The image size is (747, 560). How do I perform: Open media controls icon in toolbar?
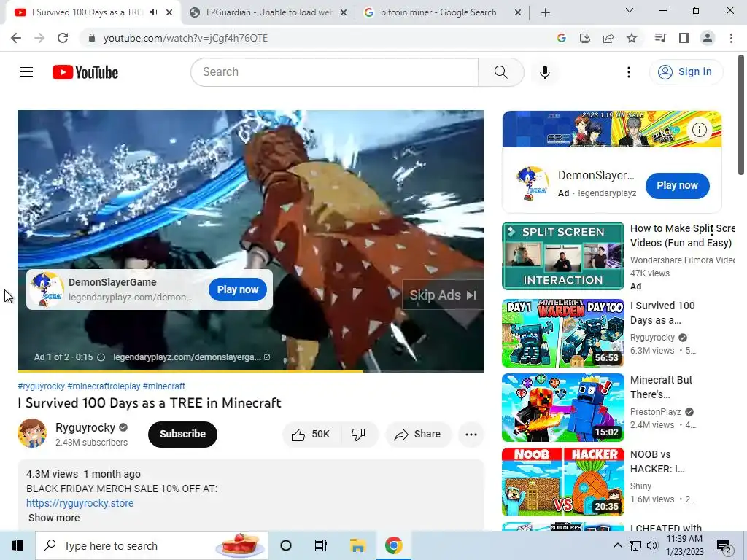tap(660, 38)
